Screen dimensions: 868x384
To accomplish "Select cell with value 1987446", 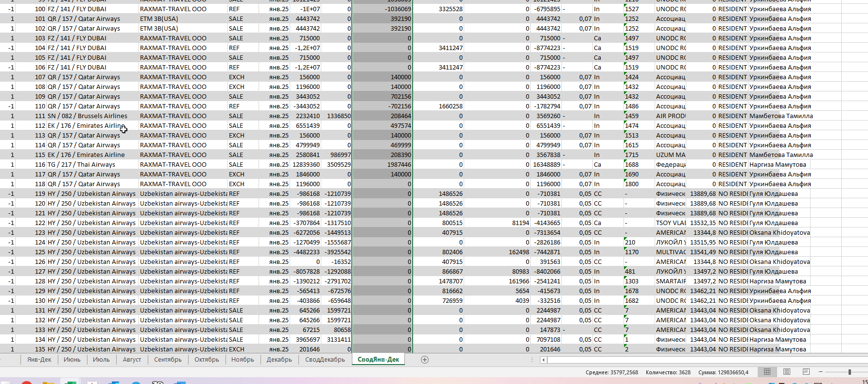I will pyautogui.click(x=382, y=164).
